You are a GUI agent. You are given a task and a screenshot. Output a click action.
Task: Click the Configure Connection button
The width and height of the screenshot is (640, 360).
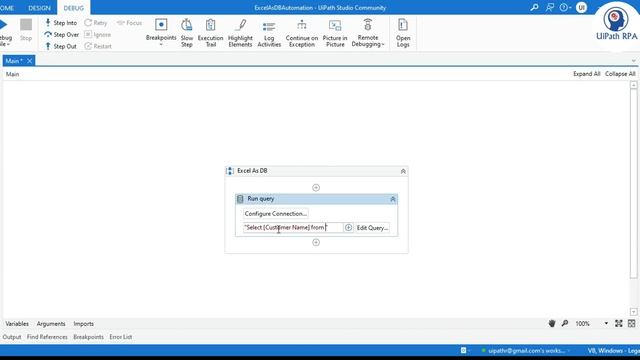[276, 213]
